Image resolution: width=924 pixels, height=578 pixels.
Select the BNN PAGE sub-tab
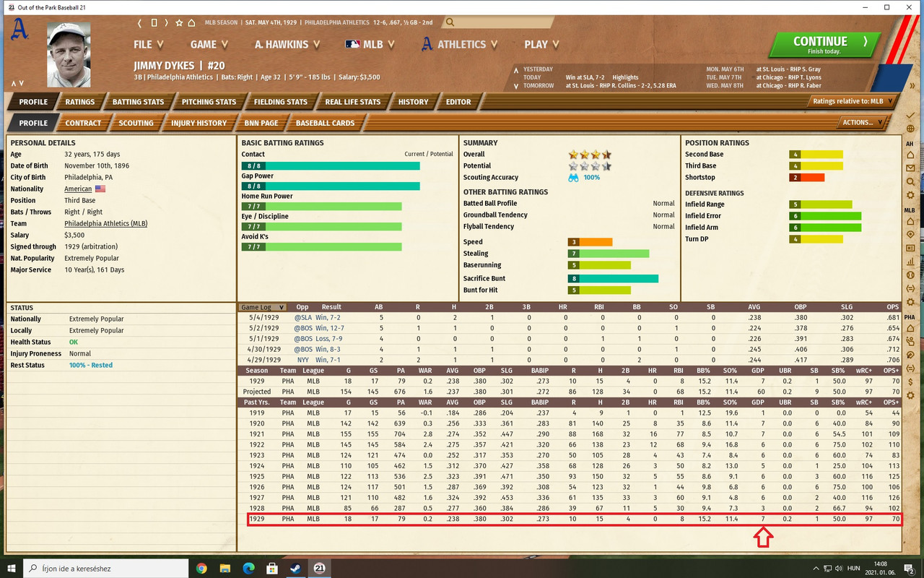tap(261, 123)
